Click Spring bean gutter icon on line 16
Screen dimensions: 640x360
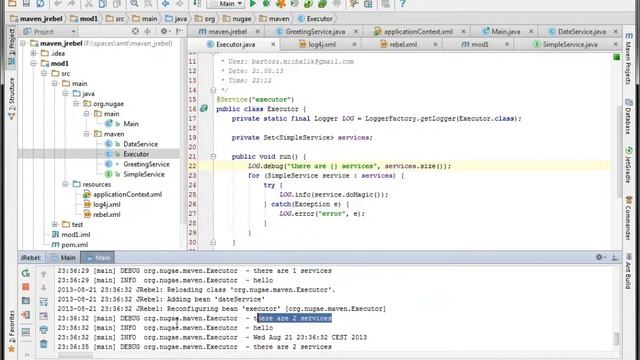(204, 109)
